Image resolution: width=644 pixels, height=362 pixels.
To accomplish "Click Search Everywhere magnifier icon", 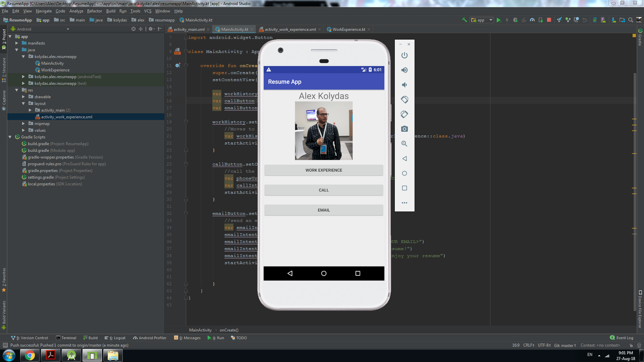I will pos(630,20).
